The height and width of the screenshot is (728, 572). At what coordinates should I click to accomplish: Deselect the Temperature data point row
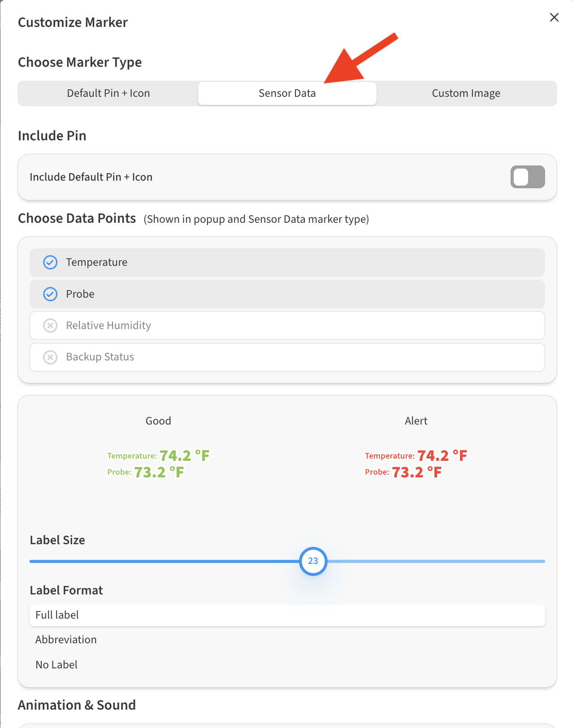pyautogui.click(x=287, y=262)
